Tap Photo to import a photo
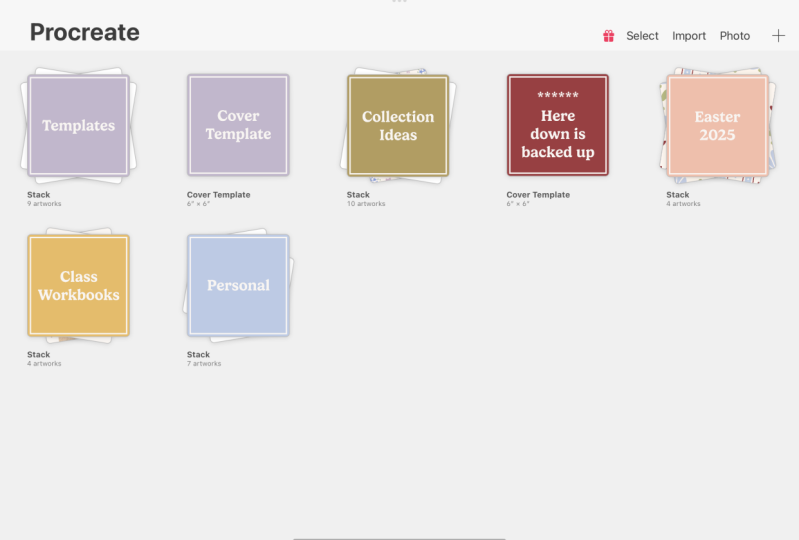The height and width of the screenshot is (540, 799). point(735,36)
